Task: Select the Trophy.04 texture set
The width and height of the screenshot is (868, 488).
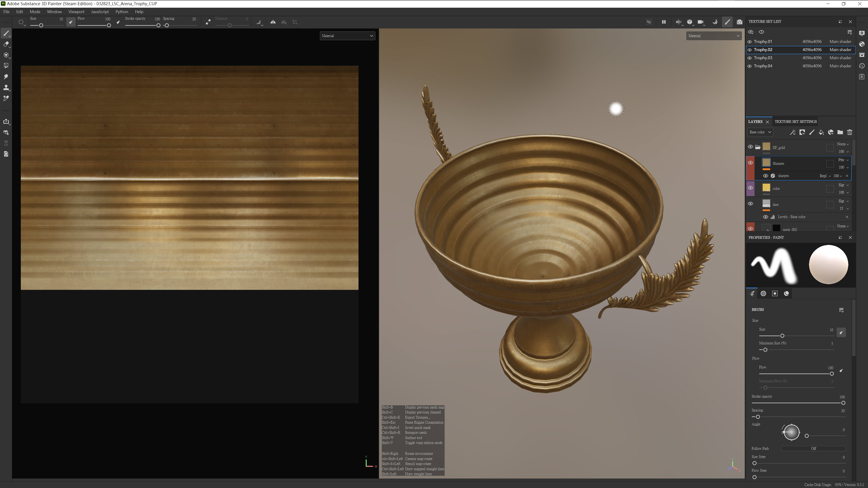Action: click(x=763, y=66)
